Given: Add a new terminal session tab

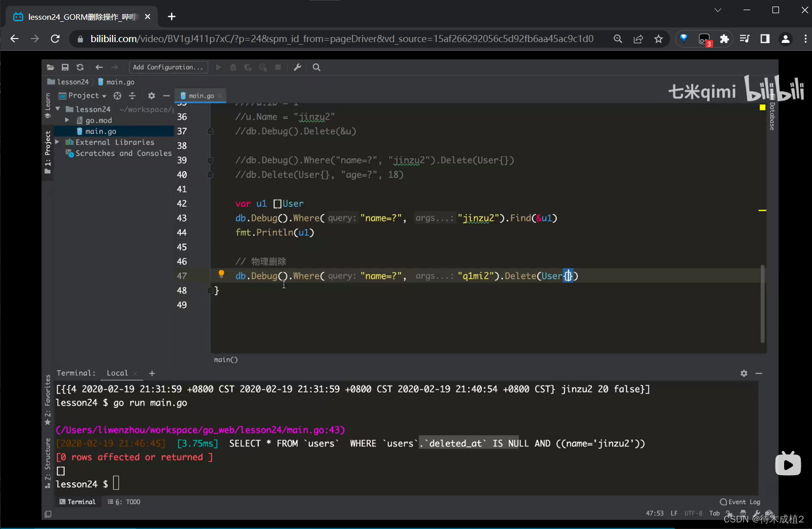Looking at the screenshot, I should point(152,373).
